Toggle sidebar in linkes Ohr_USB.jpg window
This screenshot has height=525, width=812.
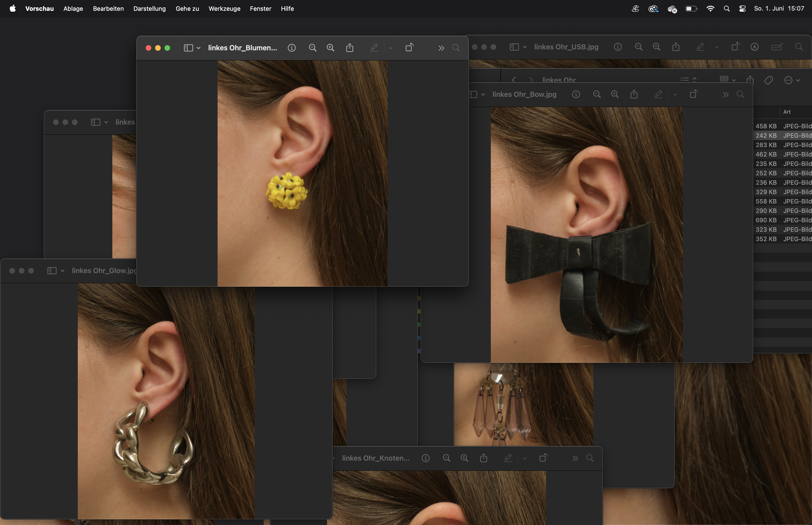(x=514, y=47)
